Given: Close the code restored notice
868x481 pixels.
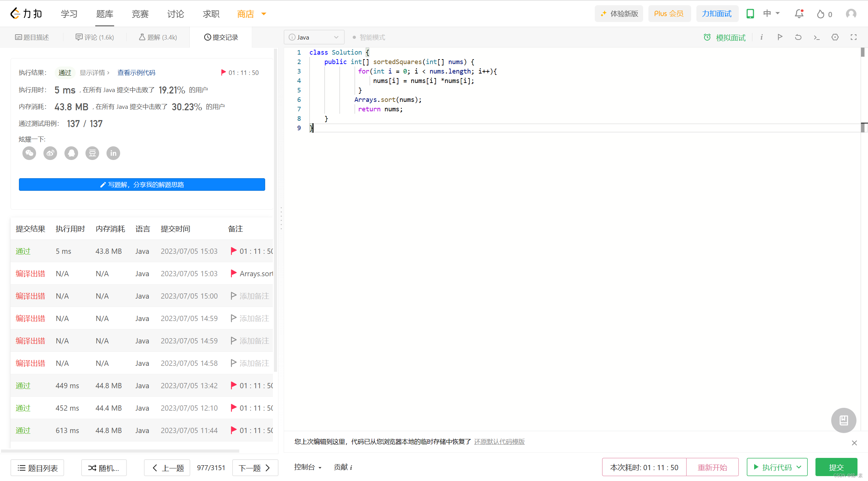Looking at the screenshot, I should (x=854, y=443).
